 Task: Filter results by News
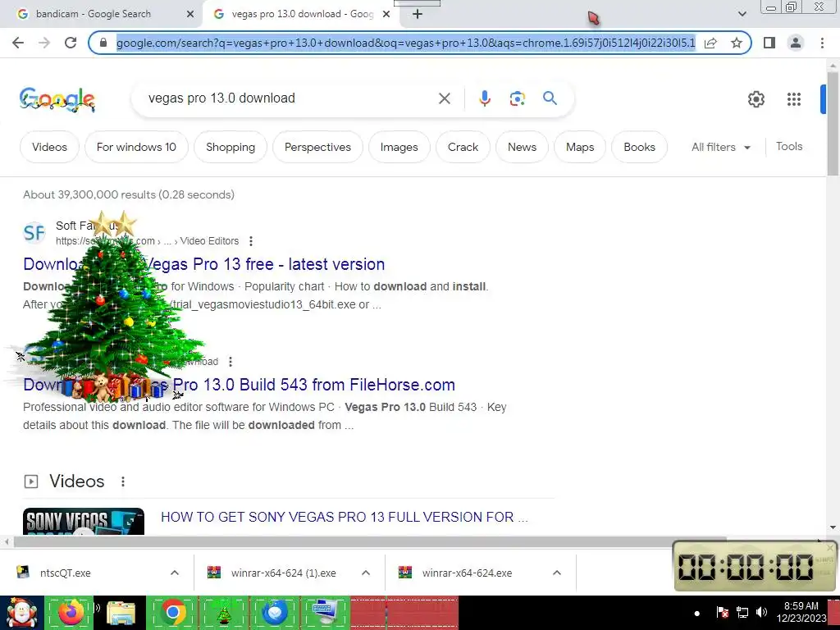coord(522,147)
